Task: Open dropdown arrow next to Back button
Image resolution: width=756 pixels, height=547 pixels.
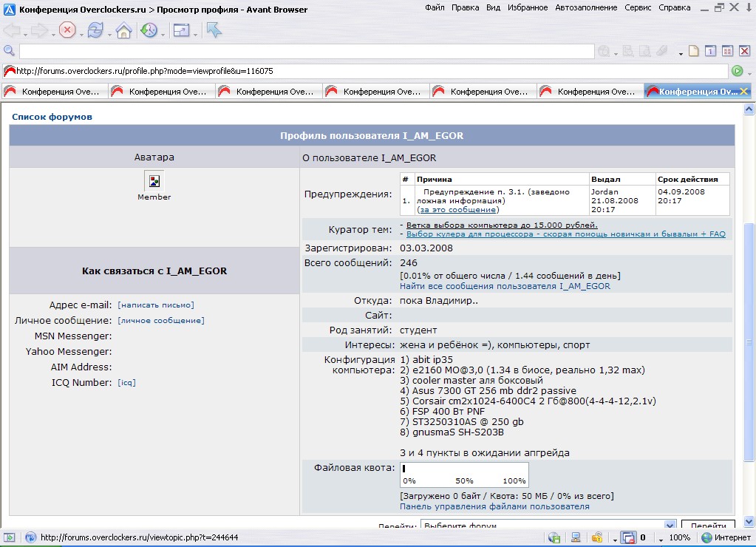Action: (x=25, y=35)
